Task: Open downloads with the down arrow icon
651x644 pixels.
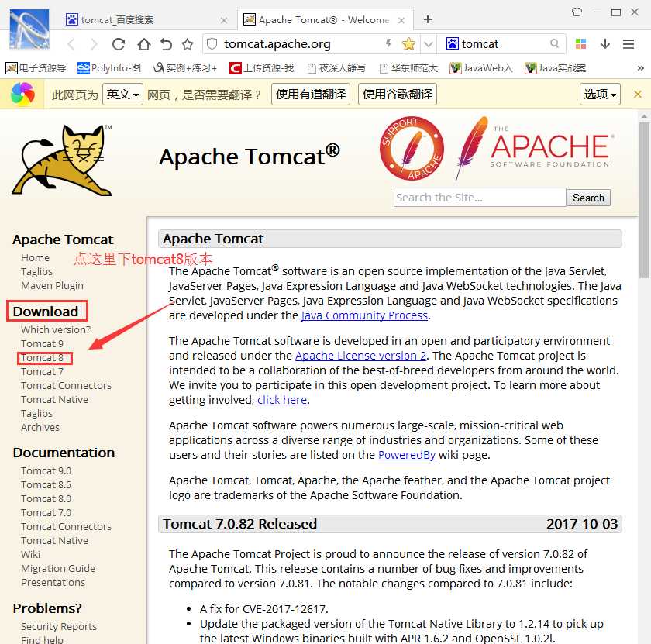Action: [605, 43]
